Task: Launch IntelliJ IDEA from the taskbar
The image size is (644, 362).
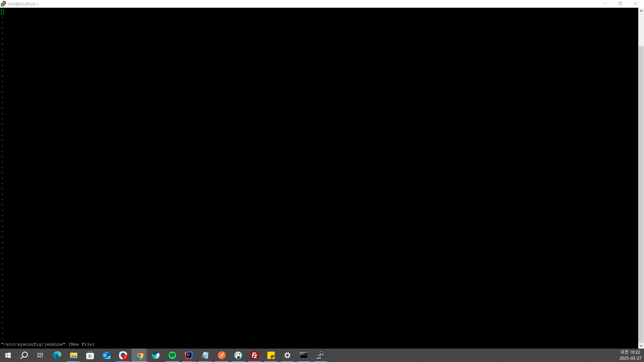Action: coord(189,355)
